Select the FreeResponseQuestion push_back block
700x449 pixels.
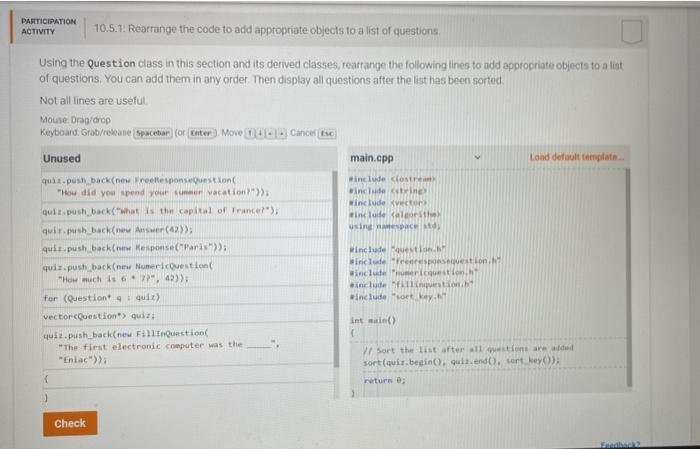(188, 186)
